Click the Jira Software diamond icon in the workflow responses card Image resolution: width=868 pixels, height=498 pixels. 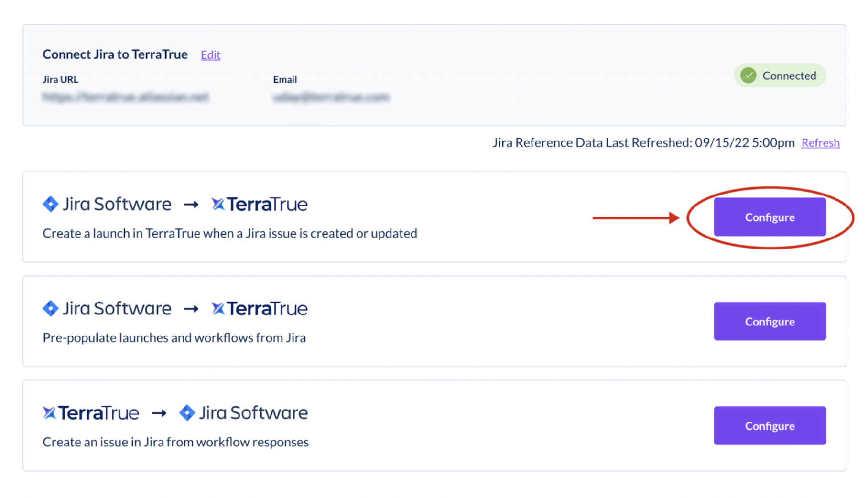coord(187,412)
